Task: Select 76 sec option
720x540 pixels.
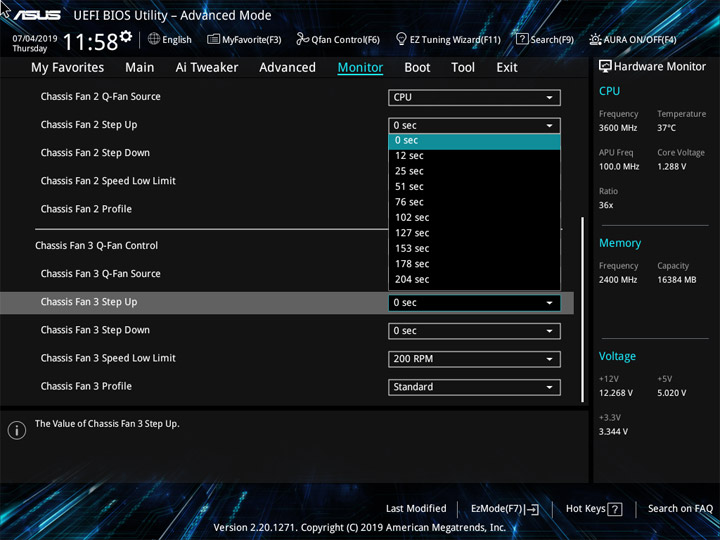Action: pyautogui.click(x=474, y=202)
